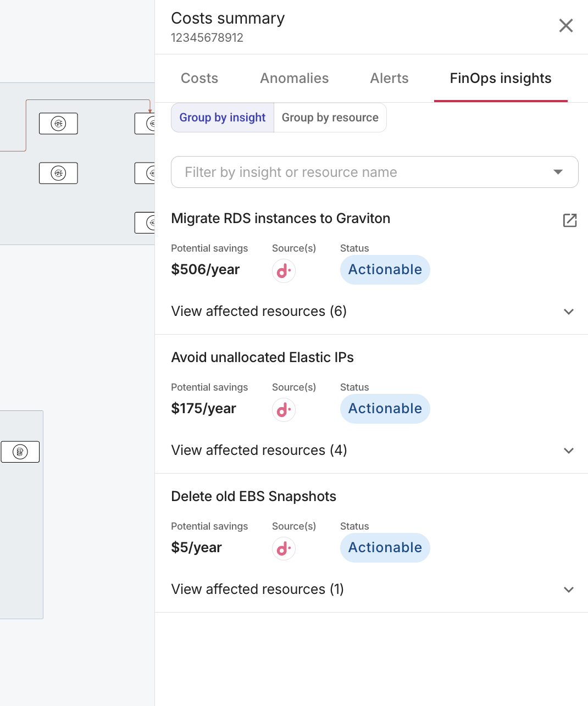Click View affected resources (6) label

[x=259, y=311]
